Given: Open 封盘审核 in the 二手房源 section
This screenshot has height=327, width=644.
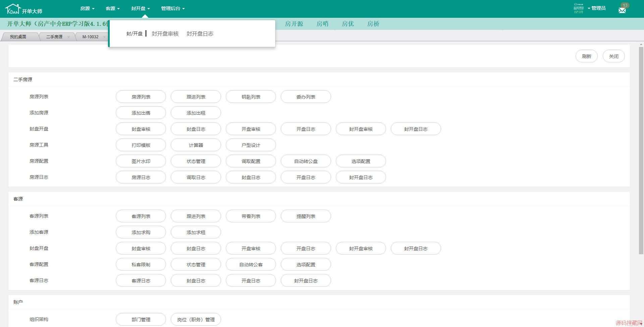Looking at the screenshot, I should (141, 129).
